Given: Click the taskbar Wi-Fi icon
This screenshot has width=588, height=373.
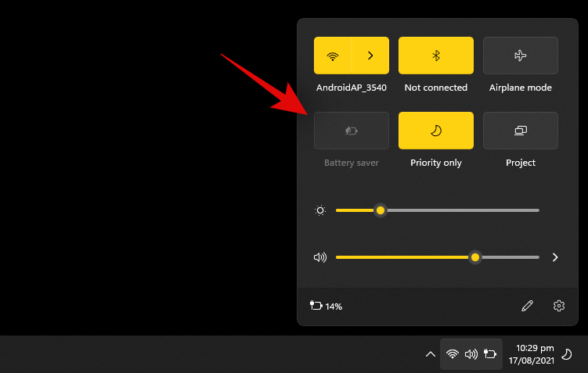Looking at the screenshot, I should pos(453,354).
